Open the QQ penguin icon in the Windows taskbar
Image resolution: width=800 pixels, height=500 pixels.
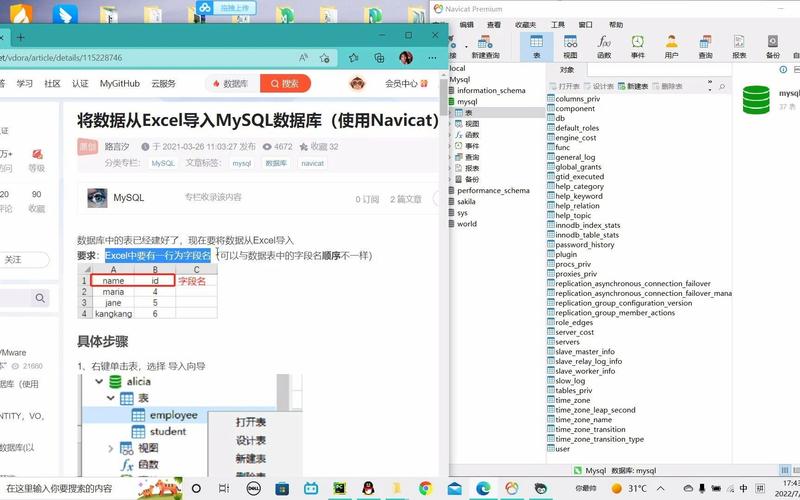[x=368, y=488]
